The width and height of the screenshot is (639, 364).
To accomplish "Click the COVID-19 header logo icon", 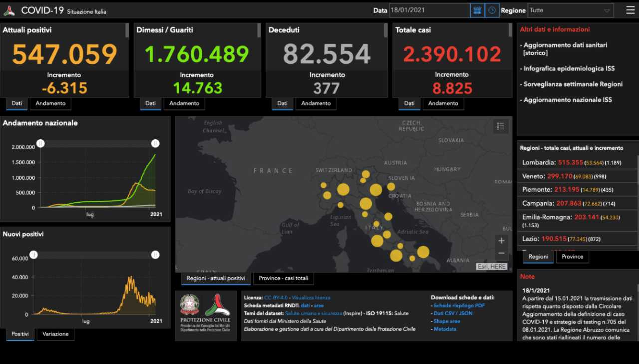I will (9, 11).
